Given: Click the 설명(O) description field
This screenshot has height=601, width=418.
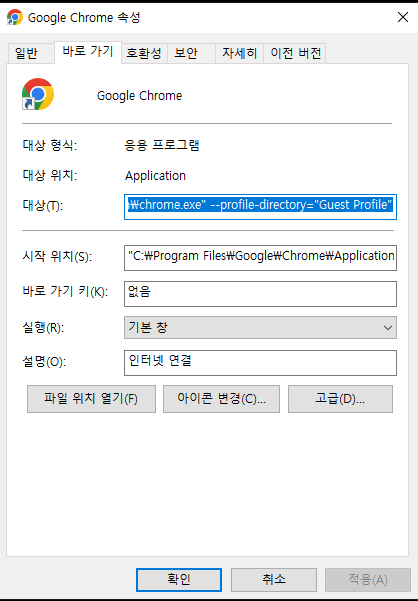Looking at the screenshot, I should coord(260,363).
